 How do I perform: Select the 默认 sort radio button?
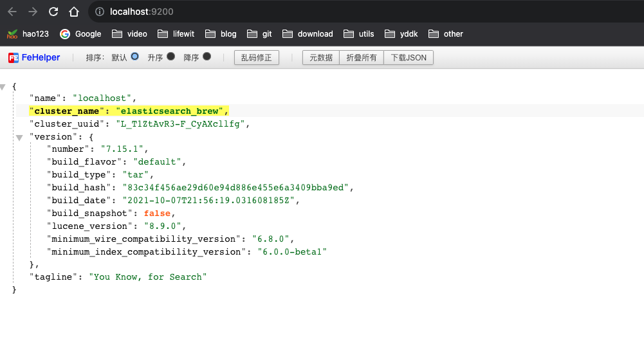(134, 57)
